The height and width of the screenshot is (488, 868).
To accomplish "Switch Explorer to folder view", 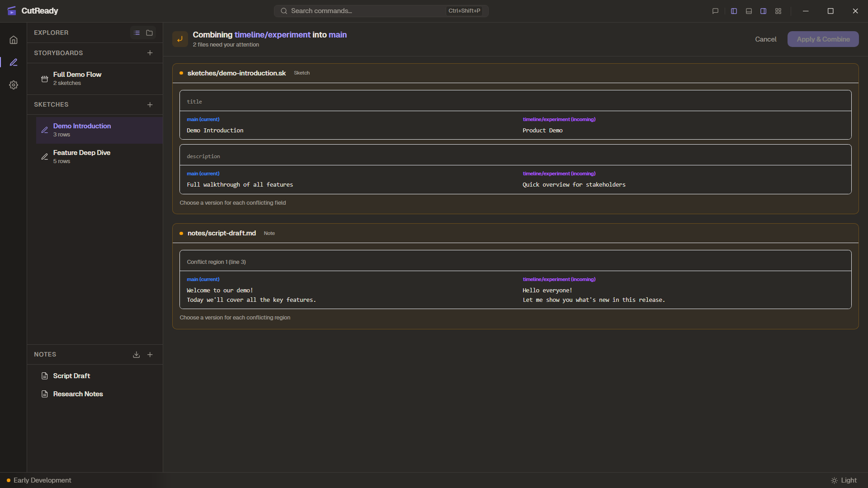I will 149,33.
